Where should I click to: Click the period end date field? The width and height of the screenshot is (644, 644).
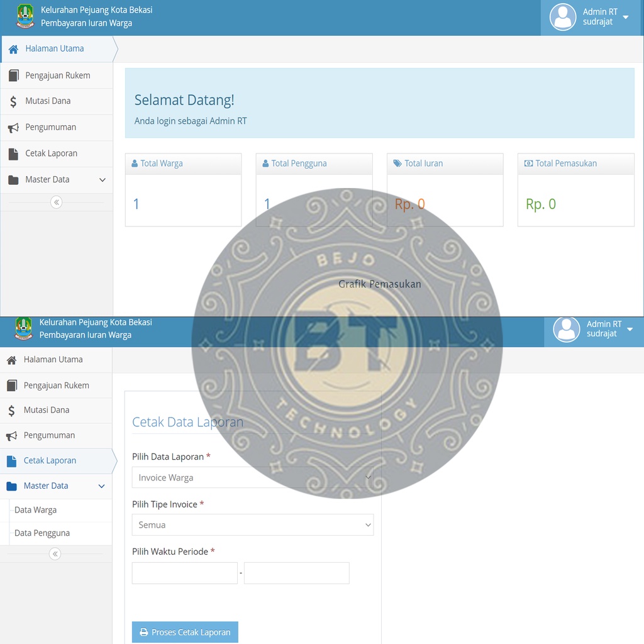(297, 573)
